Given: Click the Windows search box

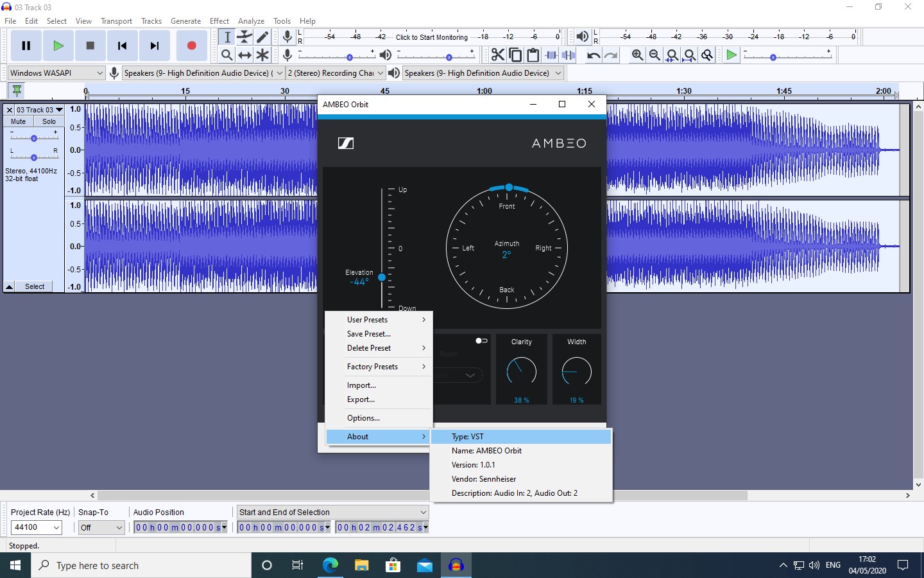Looking at the screenshot, I should 141,565.
